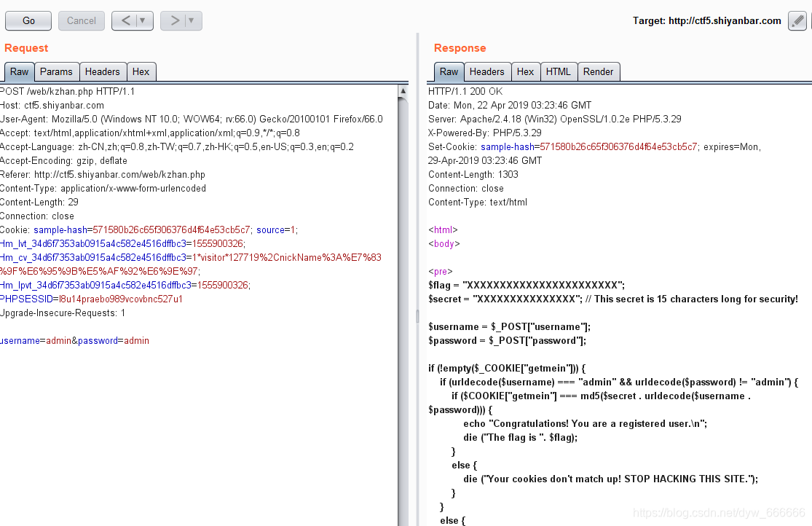Click the $flag variable line
Screen dimensions: 812x526
pyautogui.click(x=526, y=285)
